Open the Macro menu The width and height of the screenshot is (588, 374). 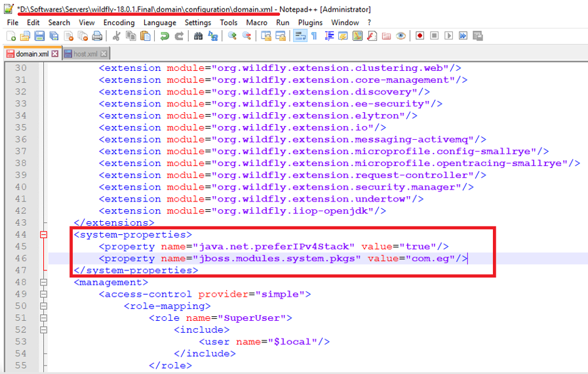click(x=256, y=22)
